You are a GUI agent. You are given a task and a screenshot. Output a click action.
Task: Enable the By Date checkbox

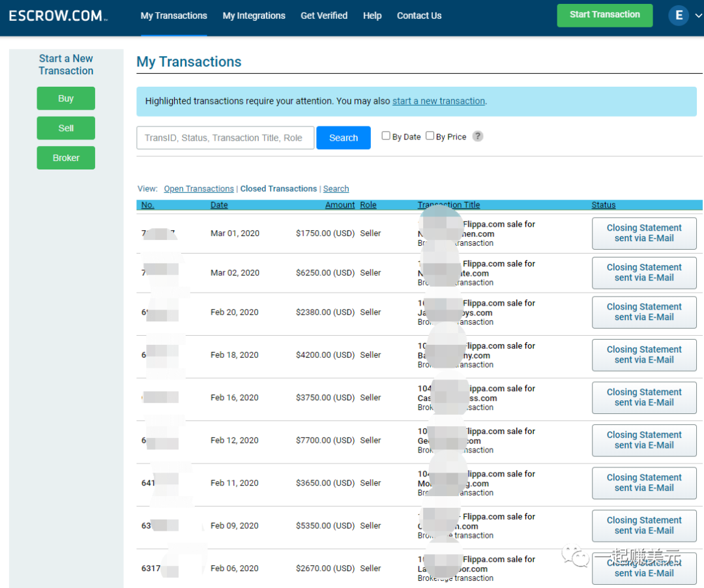[386, 136]
